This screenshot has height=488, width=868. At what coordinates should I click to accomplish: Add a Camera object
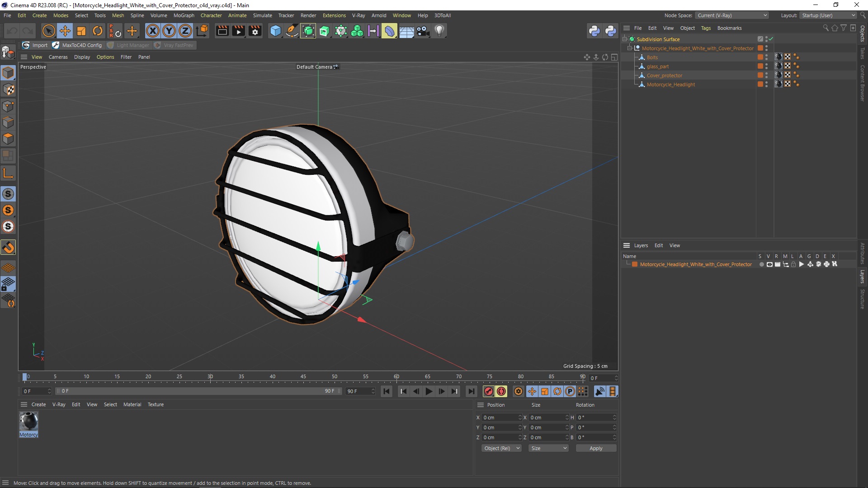tap(423, 31)
